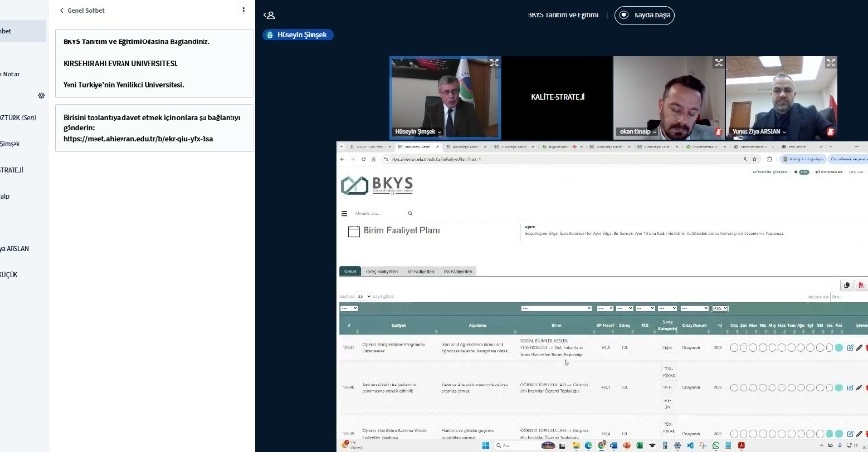
Task: Open the user list settings gear
Action: point(41,95)
